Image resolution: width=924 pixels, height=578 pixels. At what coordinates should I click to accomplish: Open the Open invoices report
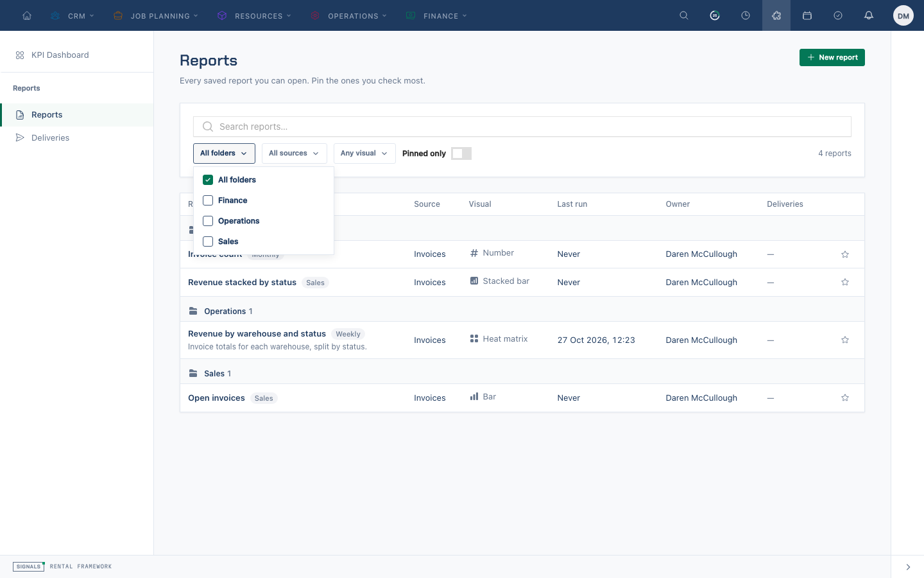coord(216,398)
